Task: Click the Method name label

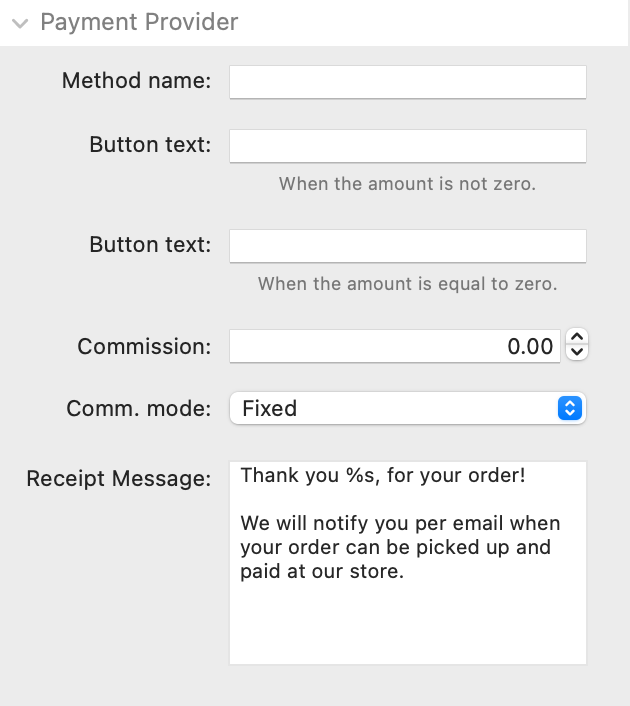Action: (x=136, y=81)
